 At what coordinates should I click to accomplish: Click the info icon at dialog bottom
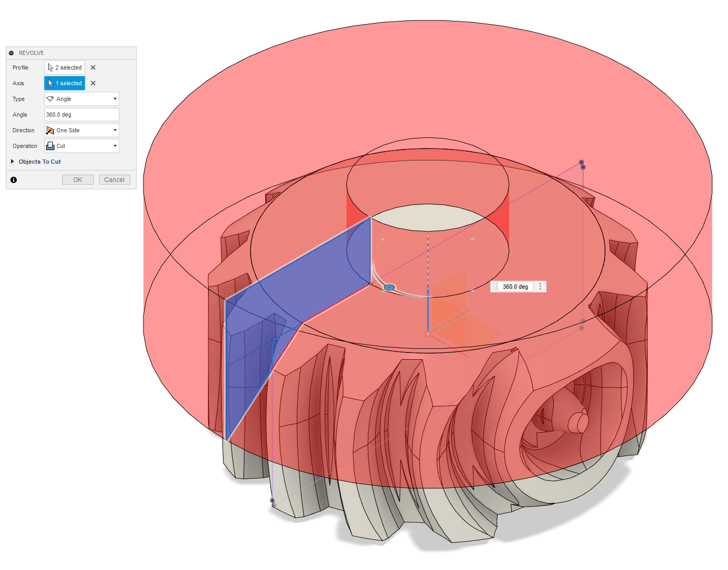click(13, 179)
